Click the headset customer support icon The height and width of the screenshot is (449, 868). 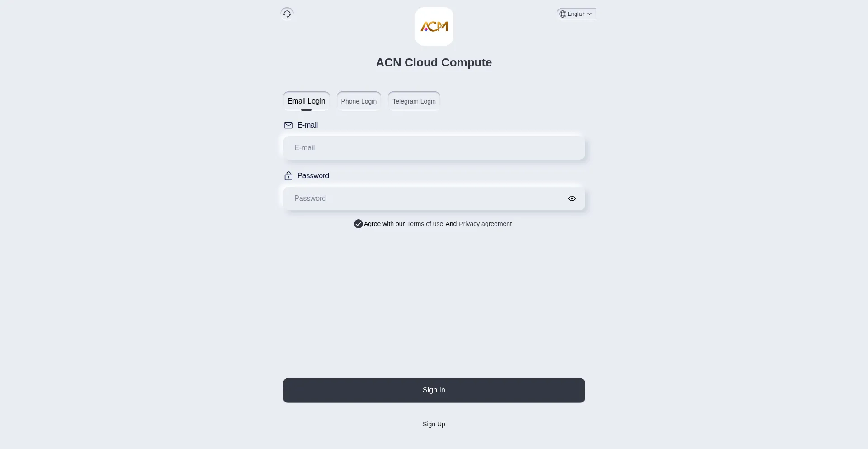287,14
